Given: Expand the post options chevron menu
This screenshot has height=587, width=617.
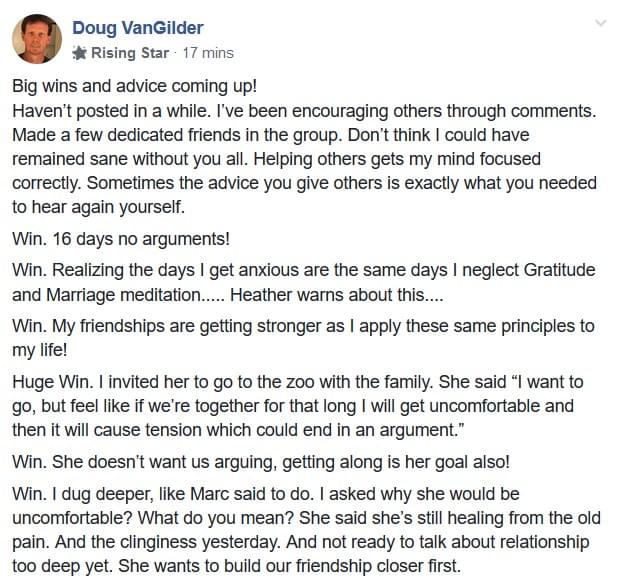Looking at the screenshot, I should tap(600, 23).
